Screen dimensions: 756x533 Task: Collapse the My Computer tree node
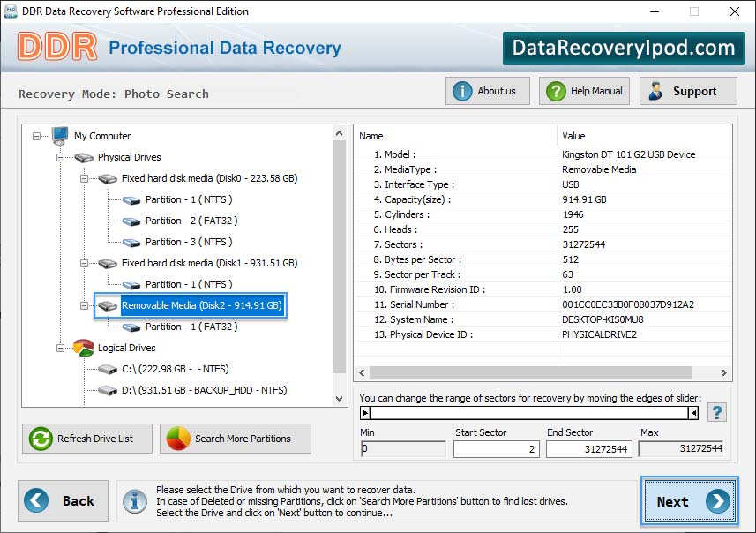pyautogui.click(x=37, y=136)
